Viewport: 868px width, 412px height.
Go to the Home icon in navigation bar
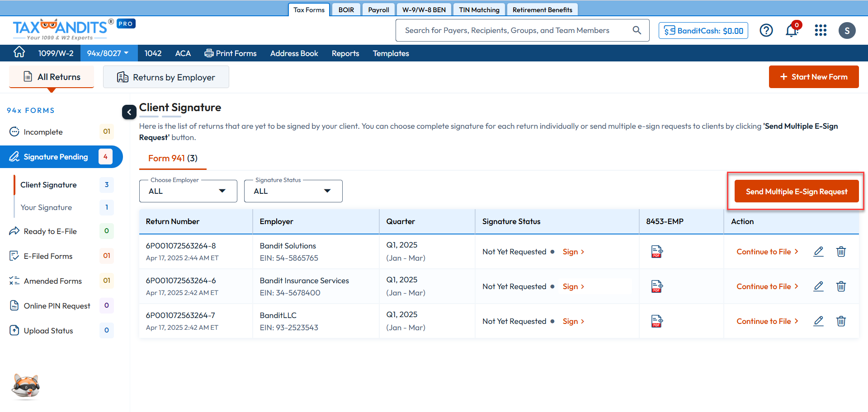(19, 52)
